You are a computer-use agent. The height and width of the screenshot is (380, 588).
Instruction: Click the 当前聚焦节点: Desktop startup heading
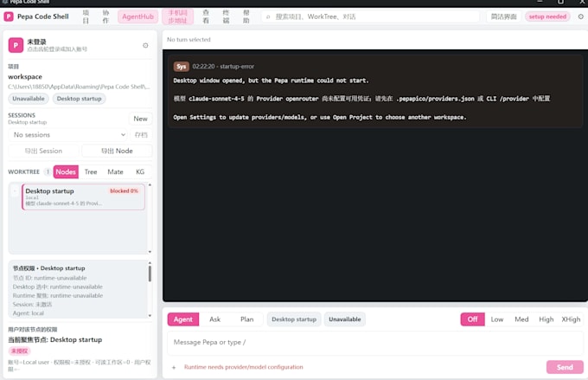point(55,340)
